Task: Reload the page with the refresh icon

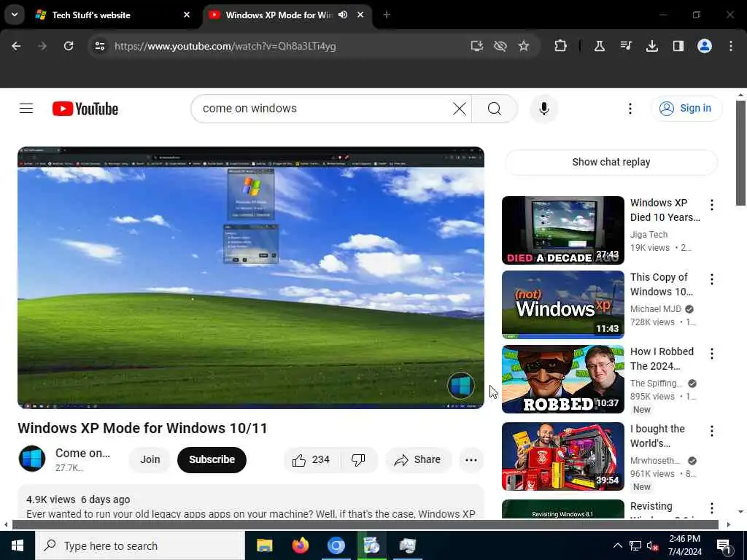Action: [x=69, y=46]
